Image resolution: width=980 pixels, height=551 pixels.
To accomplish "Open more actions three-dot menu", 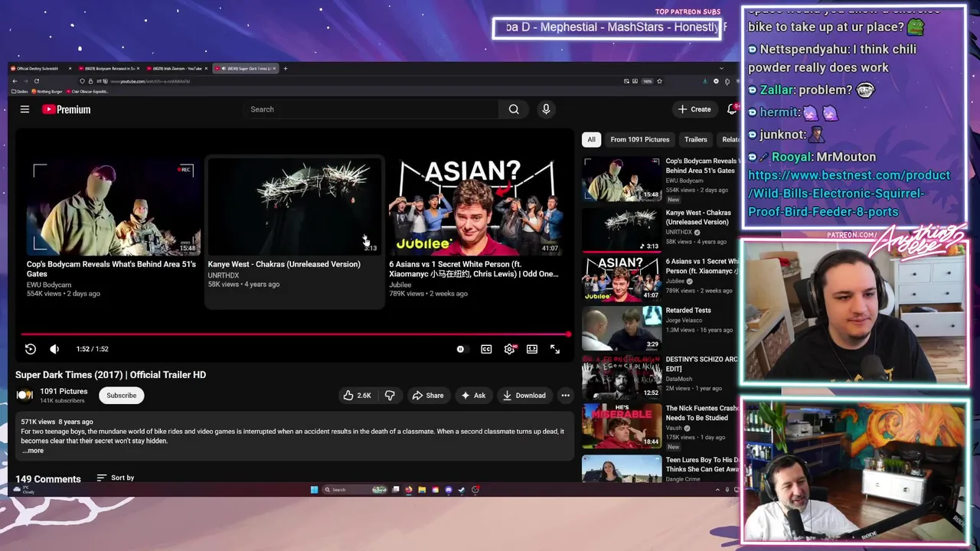I will [x=565, y=396].
